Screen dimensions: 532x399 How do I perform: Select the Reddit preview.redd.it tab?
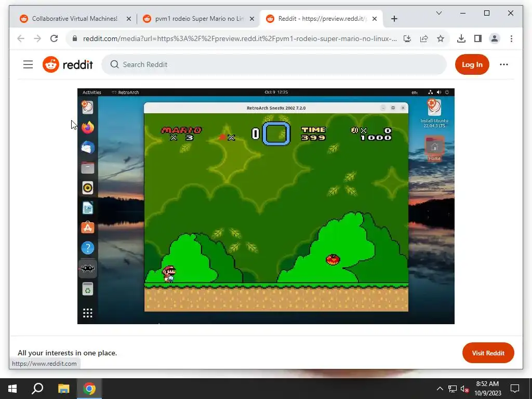coord(321,19)
